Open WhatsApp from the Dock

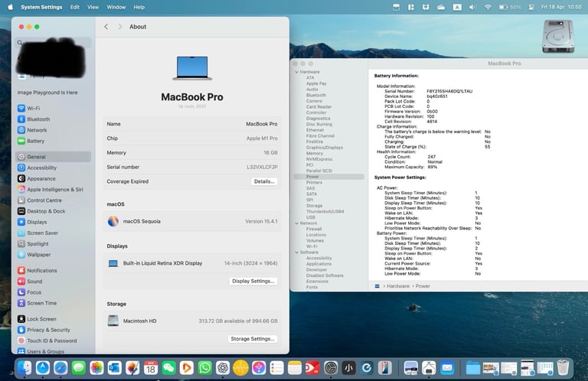(204, 368)
